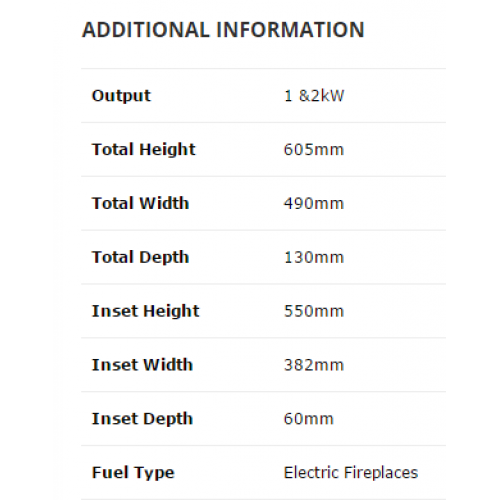Click the 130mm depth value

(x=314, y=257)
